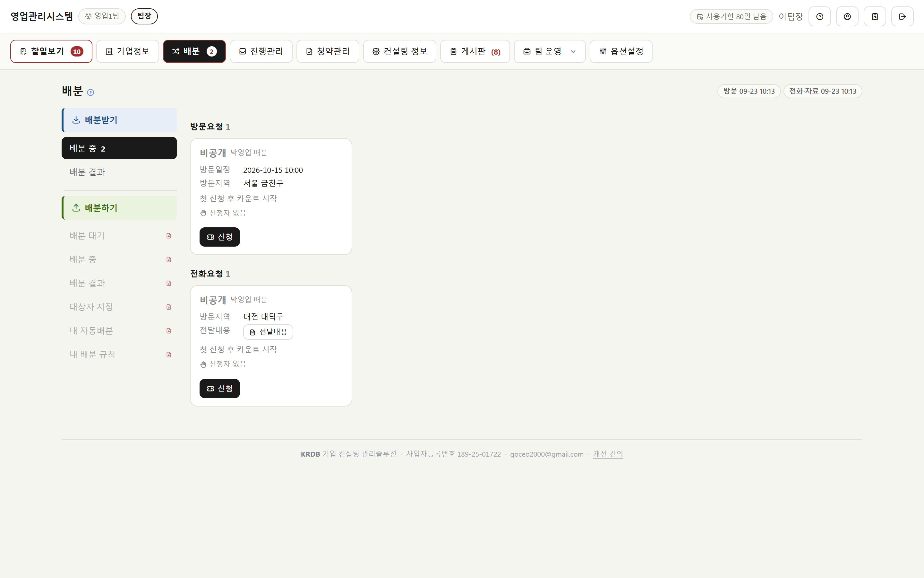Select 배분받기 in the sidebar
Image resolution: width=924 pixels, height=578 pixels.
coord(119,120)
